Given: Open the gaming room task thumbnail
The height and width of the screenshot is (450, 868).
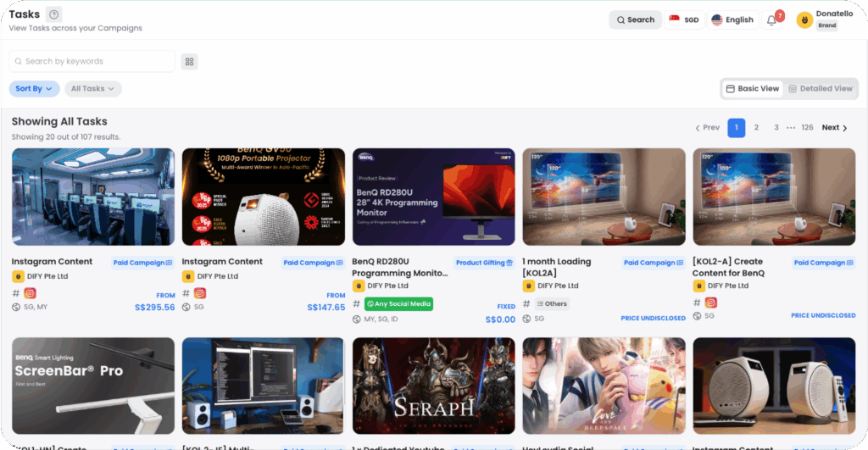Looking at the screenshot, I should click(93, 197).
